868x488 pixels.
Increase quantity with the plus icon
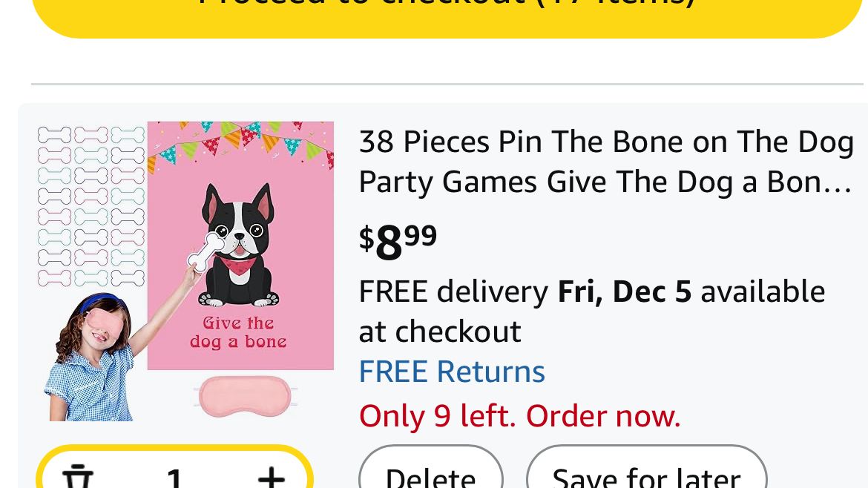(x=272, y=475)
